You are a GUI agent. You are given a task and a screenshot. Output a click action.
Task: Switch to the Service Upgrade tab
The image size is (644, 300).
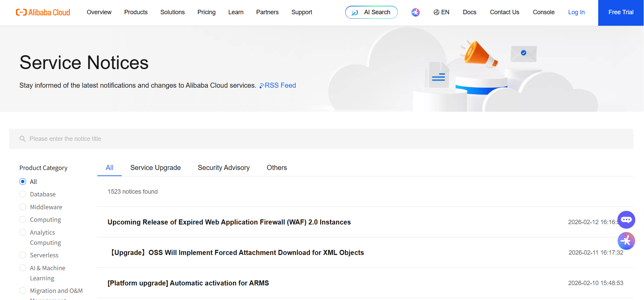click(155, 168)
